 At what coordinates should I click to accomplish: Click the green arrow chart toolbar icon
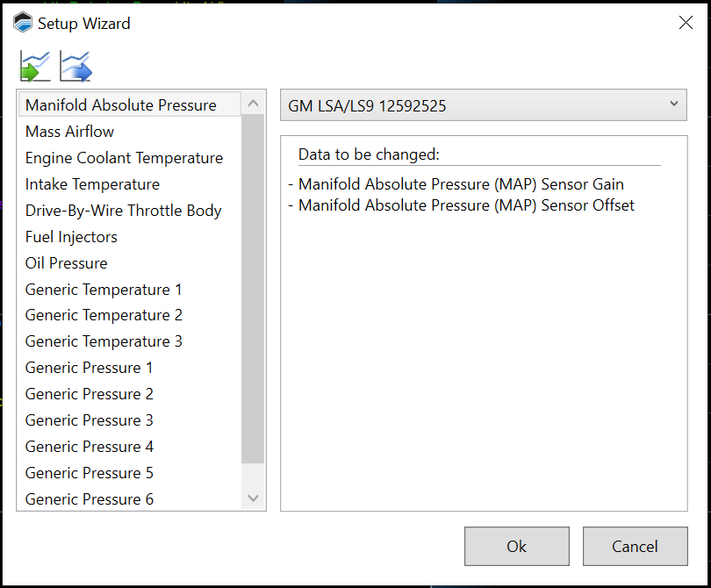pos(35,67)
